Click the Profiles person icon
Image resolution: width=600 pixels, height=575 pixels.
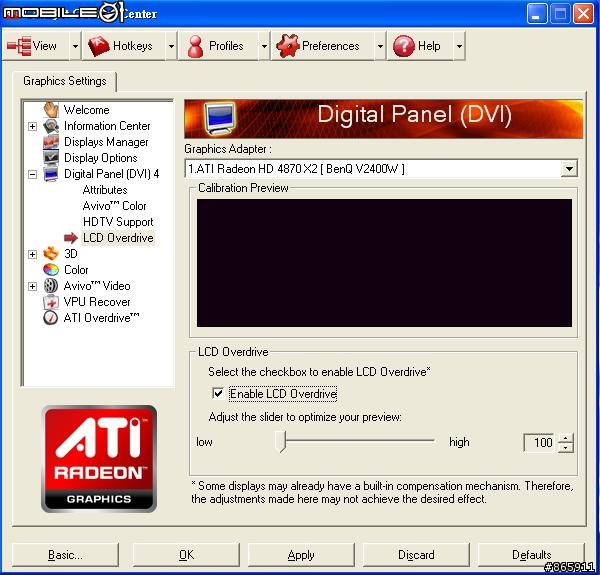pyautogui.click(x=195, y=47)
